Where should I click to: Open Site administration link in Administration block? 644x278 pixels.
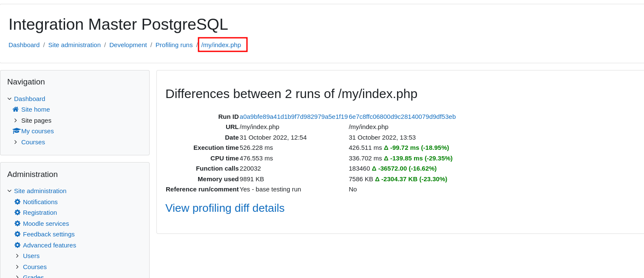(x=40, y=191)
